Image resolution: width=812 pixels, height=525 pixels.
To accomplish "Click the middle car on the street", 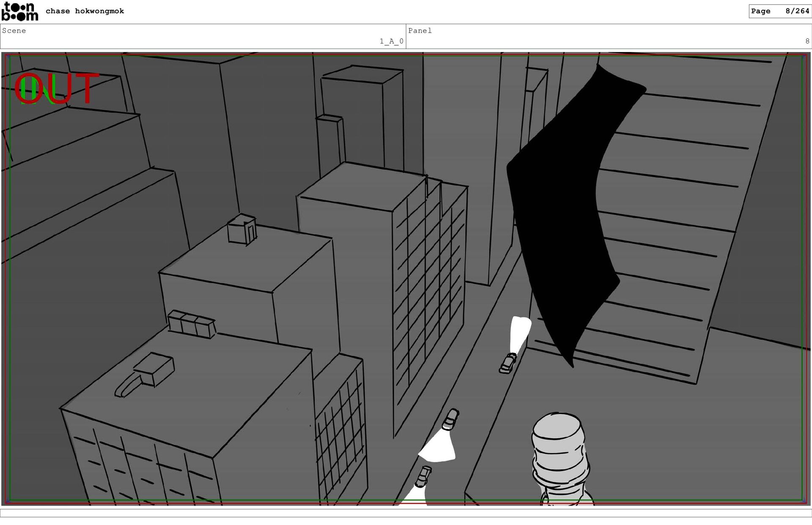I will (450, 419).
